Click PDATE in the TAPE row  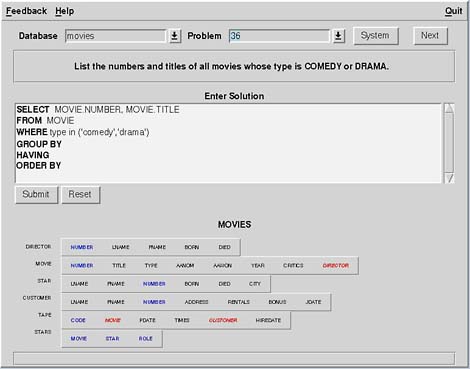(x=147, y=320)
